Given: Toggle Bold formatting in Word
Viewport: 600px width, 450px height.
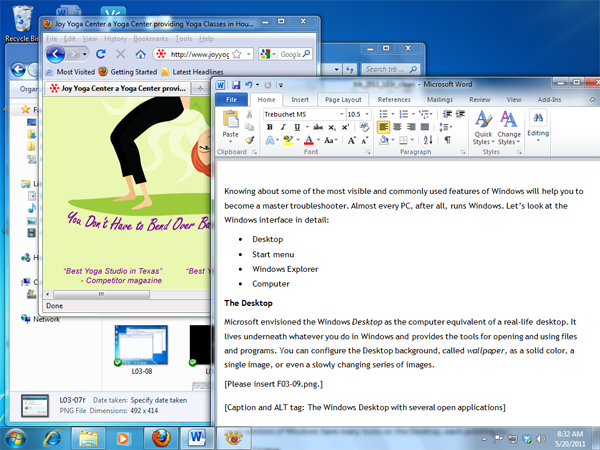Looking at the screenshot, I should (x=269, y=127).
